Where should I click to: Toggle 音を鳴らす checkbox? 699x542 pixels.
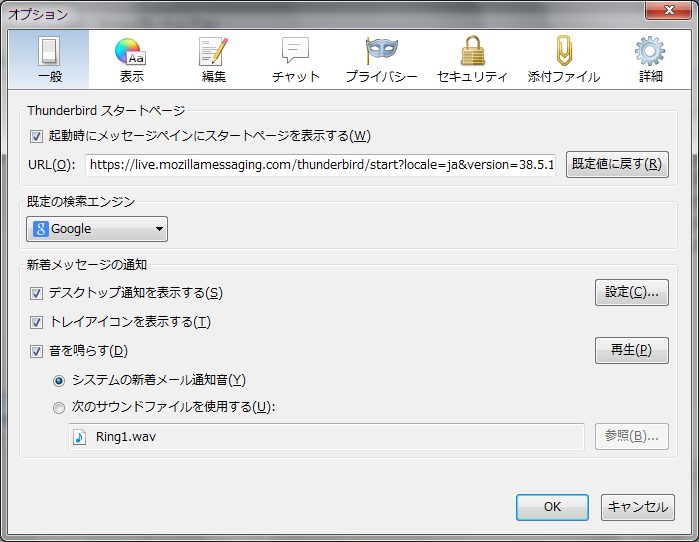coord(36,351)
